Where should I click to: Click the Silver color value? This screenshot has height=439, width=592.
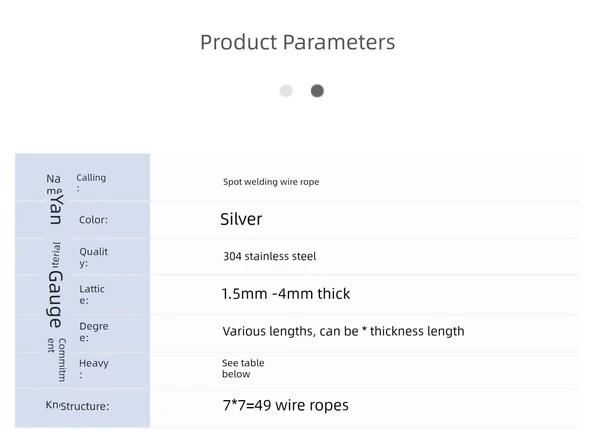pos(241,219)
